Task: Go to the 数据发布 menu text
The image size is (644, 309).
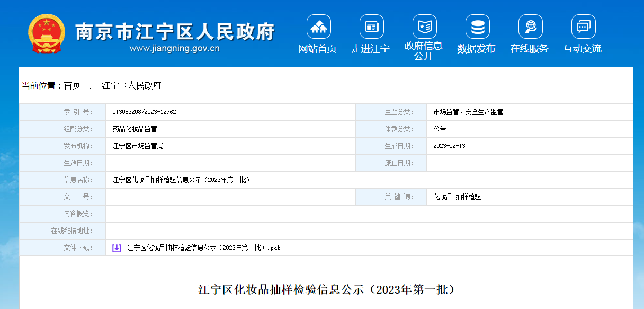Action: click(x=477, y=49)
